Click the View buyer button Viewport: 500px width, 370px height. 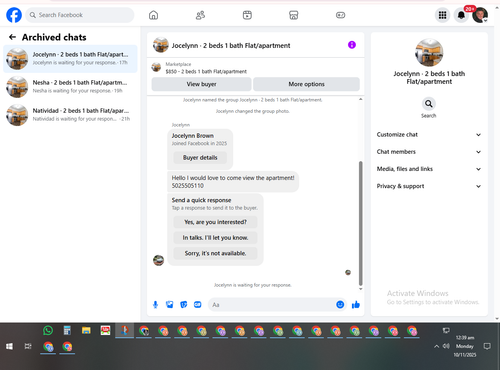(x=201, y=84)
